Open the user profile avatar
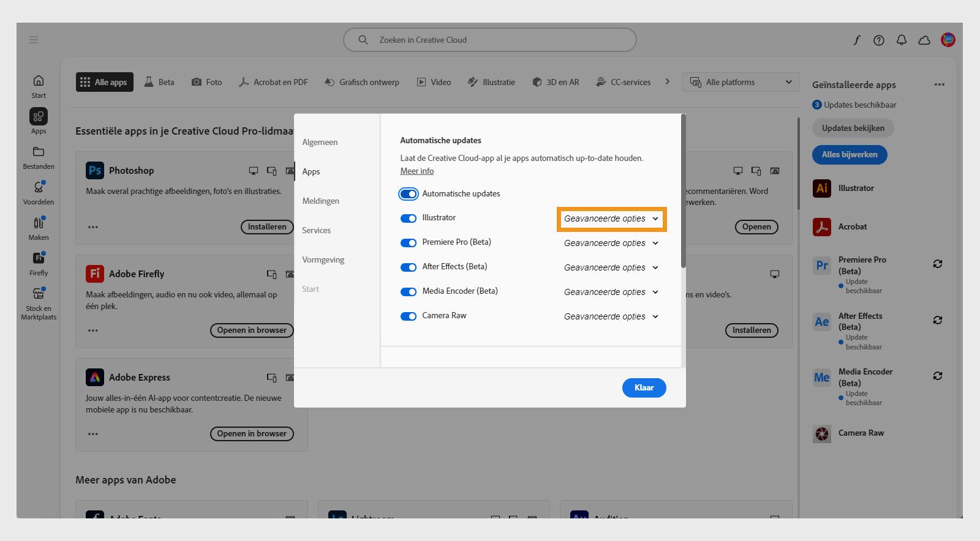The width and height of the screenshot is (980, 541). [x=948, y=40]
